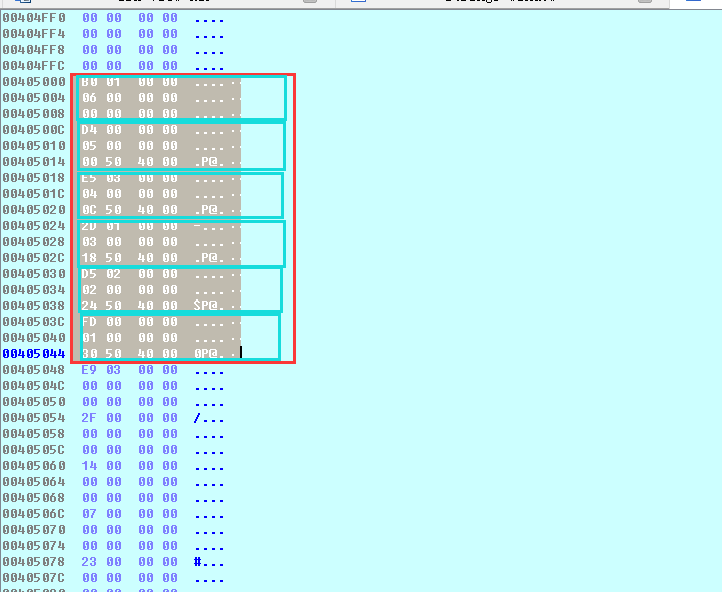This screenshot has height=592, width=722.
Task: Select address 0040503C
Action: click(x=34, y=322)
